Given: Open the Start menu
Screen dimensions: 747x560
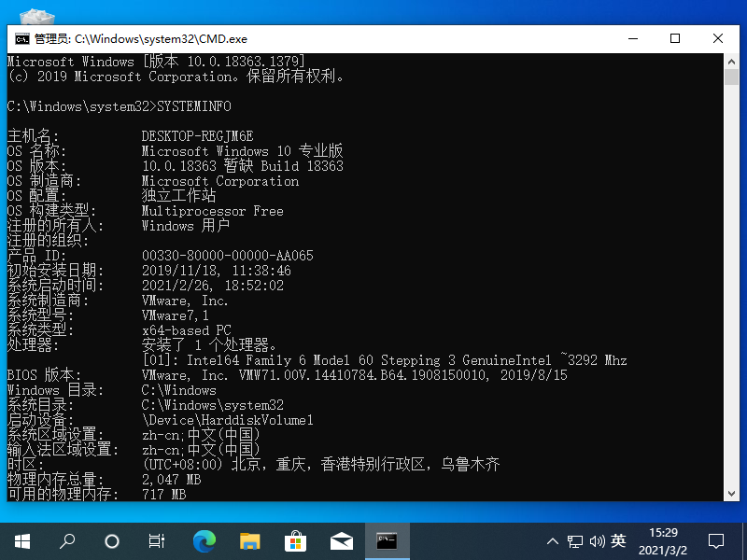Looking at the screenshot, I should tap(21, 540).
